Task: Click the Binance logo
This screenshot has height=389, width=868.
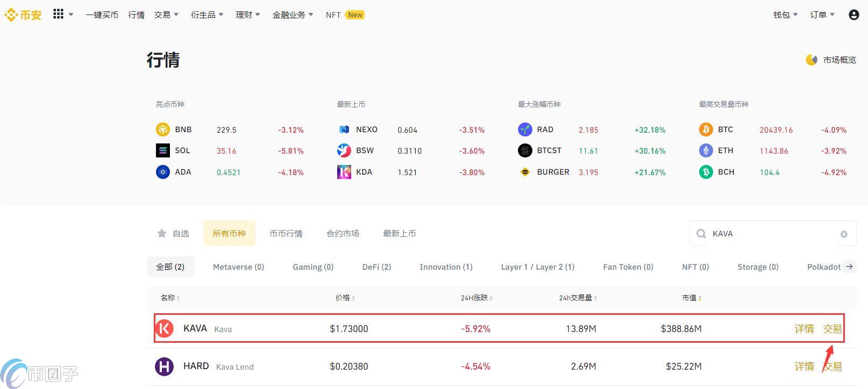Action: point(23,15)
